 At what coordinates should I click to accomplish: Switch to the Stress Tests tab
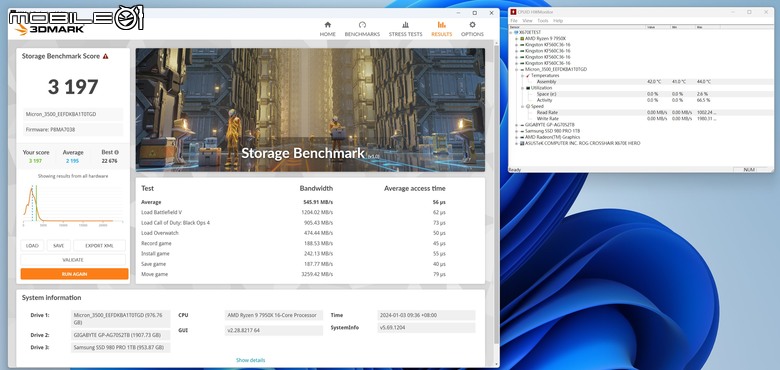(405, 29)
